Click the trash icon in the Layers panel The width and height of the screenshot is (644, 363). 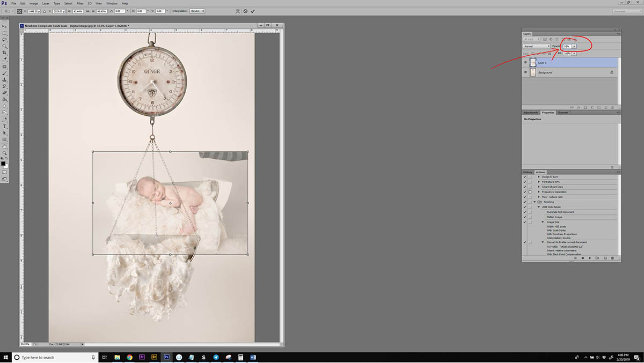pyautogui.click(x=612, y=108)
